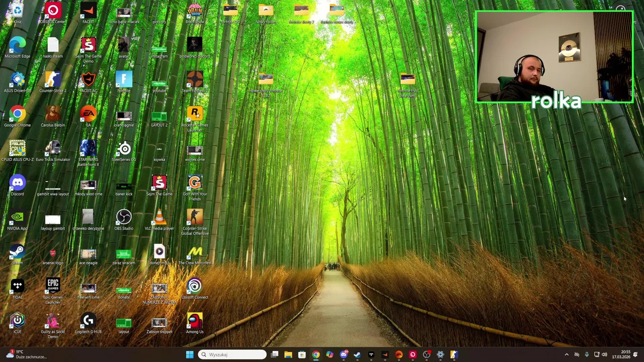Open ASUS DriverHub desktop shortcut
644x362 pixels.
17,82
